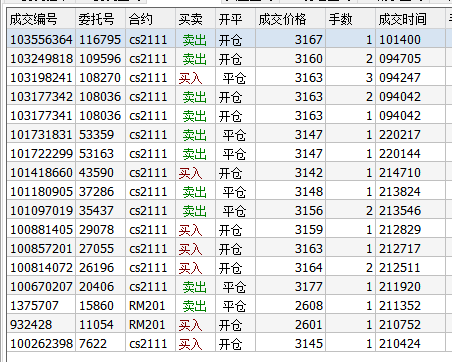Select trade number 103177341

tap(41, 116)
